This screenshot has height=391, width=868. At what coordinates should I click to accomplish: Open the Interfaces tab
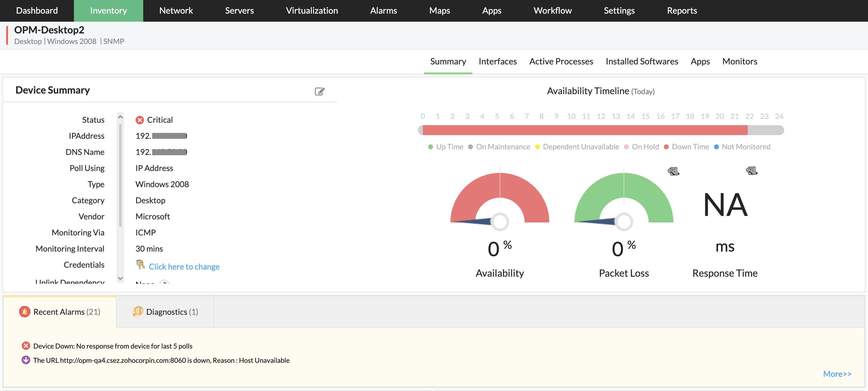pos(497,61)
